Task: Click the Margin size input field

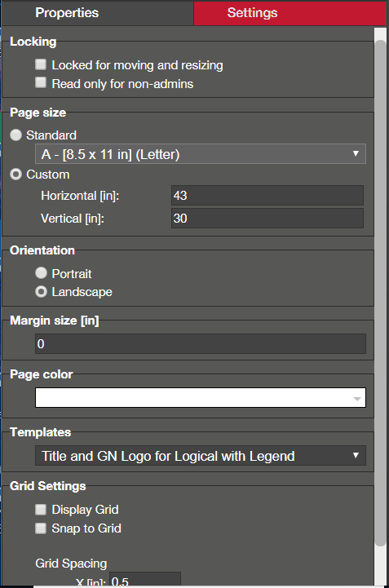Action: pos(201,343)
